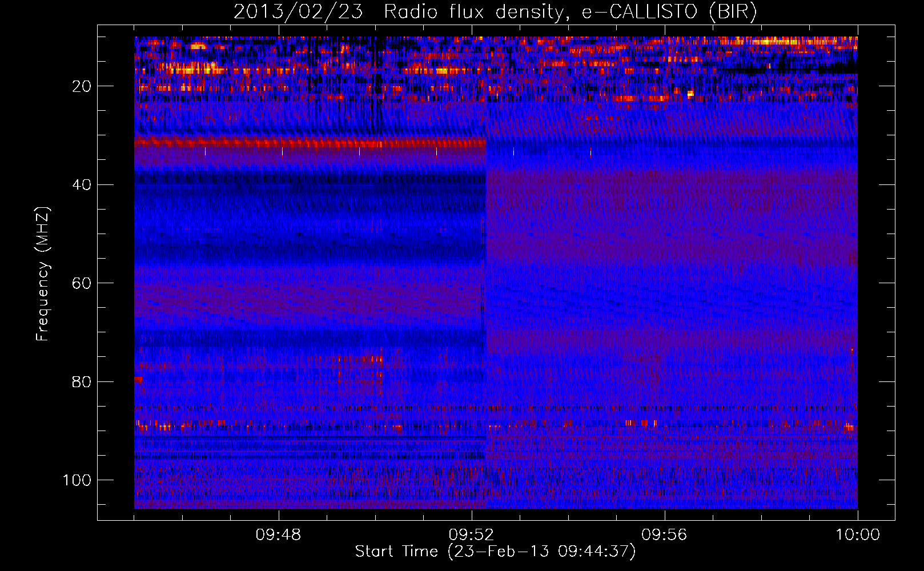This screenshot has width=924, height=571.
Task: Click the 40 MHz frequency tick label
Action: [82, 185]
